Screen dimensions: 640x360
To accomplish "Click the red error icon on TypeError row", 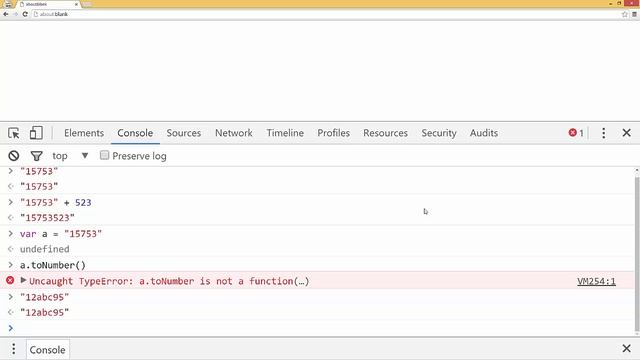I will click(x=10, y=280).
